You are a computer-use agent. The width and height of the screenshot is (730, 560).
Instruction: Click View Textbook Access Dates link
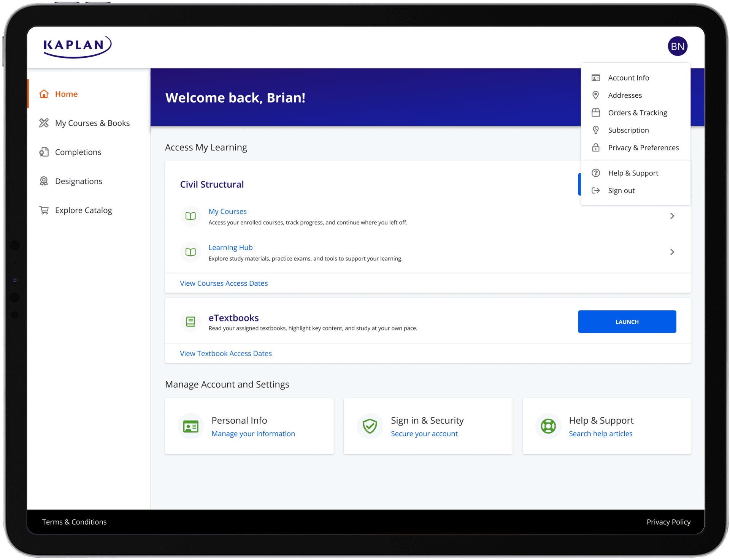225,353
